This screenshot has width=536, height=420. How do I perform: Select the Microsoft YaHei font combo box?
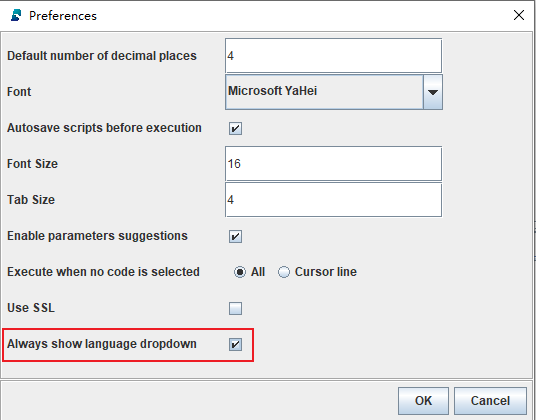click(334, 92)
